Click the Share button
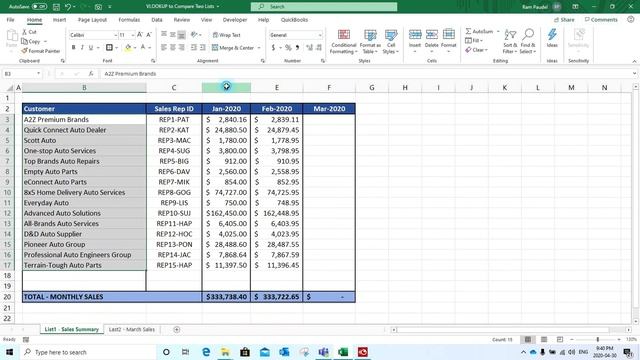 [564, 20]
